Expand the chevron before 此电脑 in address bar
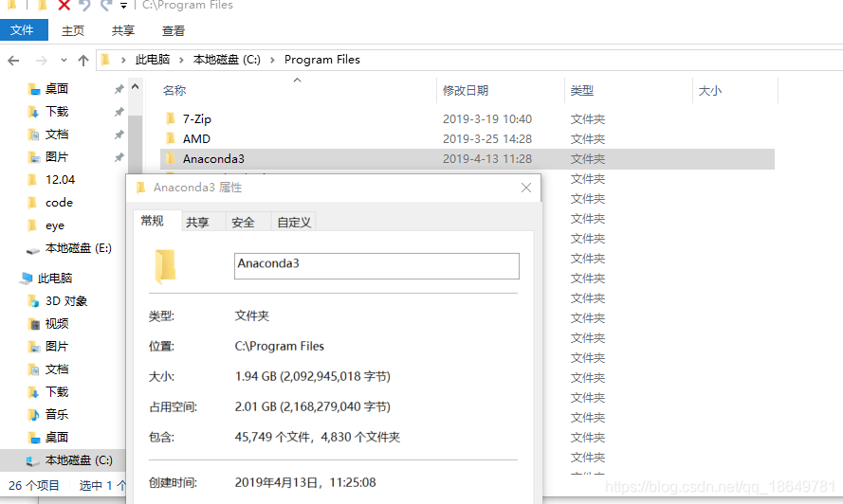Image resolution: width=843 pixels, height=504 pixels. pos(123,61)
